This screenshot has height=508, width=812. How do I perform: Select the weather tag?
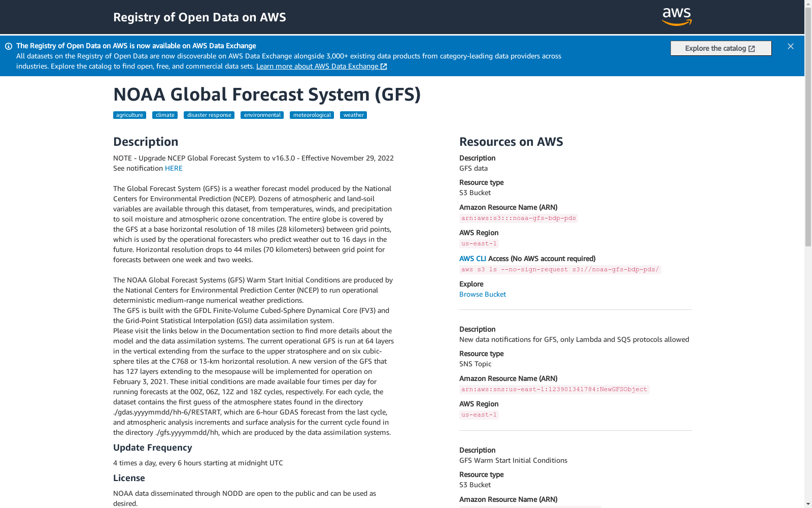[353, 115]
